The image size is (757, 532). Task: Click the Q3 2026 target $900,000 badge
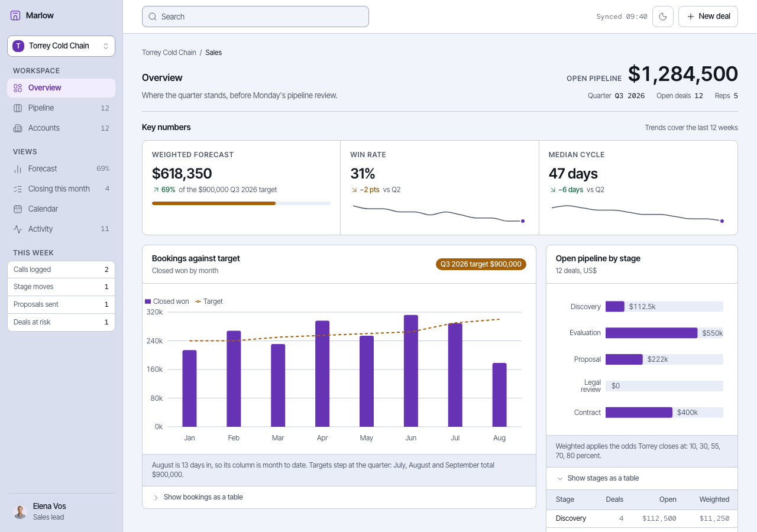[481, 264]
